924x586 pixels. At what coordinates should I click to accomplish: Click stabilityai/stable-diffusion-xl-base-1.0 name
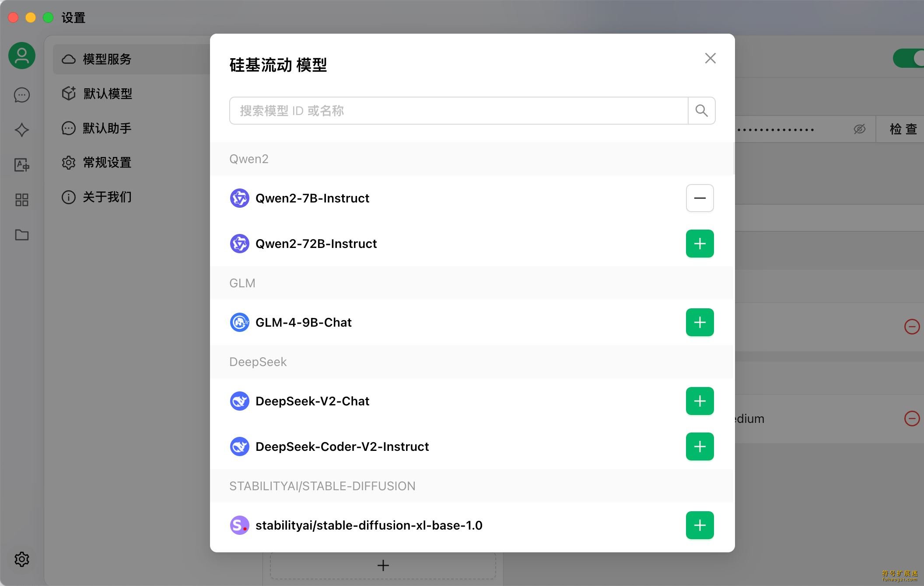pyautogui.click(x=369, y=525)
